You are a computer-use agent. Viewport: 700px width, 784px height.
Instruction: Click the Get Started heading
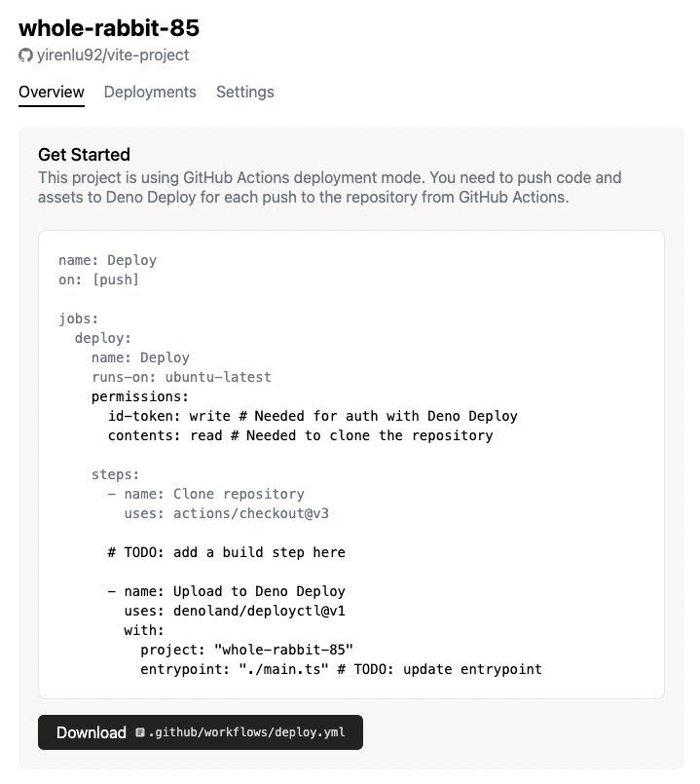84,155
